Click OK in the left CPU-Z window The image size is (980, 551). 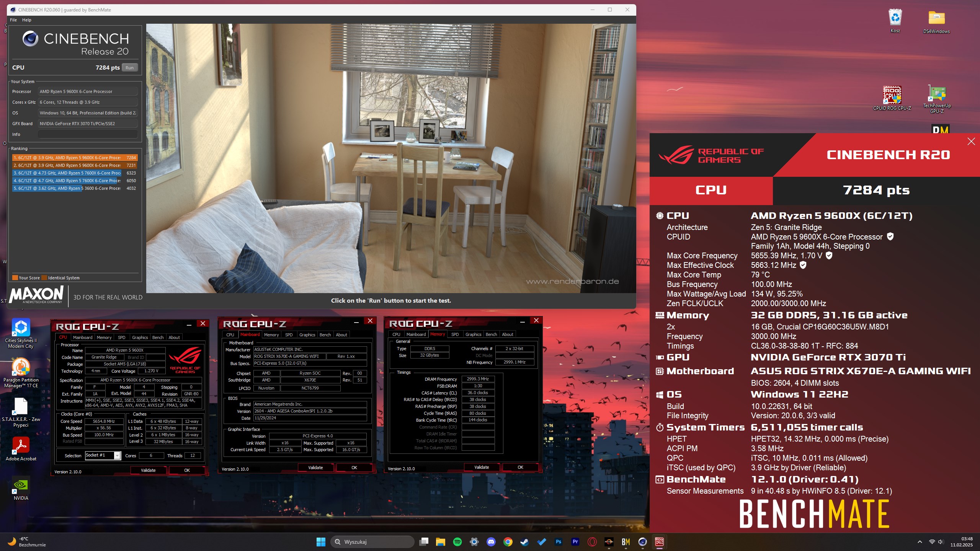(x=187, y=470)
